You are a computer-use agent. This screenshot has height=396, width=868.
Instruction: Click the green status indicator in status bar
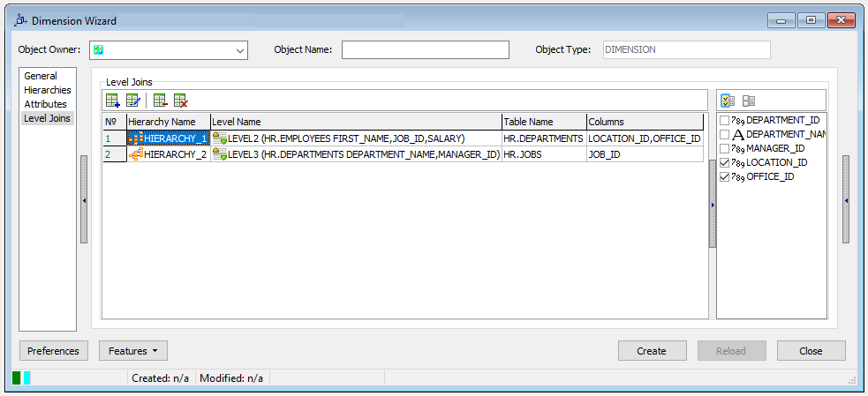coord(17,378)
